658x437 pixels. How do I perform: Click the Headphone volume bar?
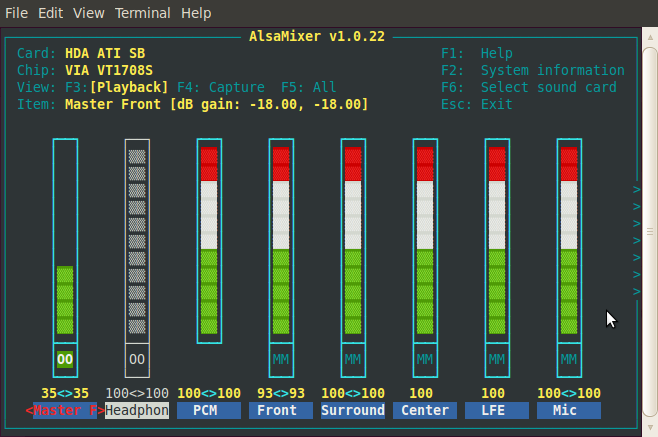click(137, 241)
